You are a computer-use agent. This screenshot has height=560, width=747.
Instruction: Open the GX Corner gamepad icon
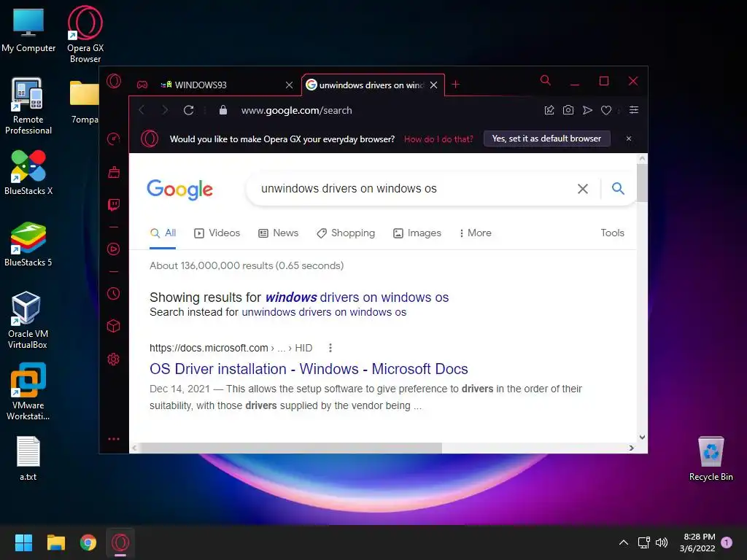click(142, 85)
